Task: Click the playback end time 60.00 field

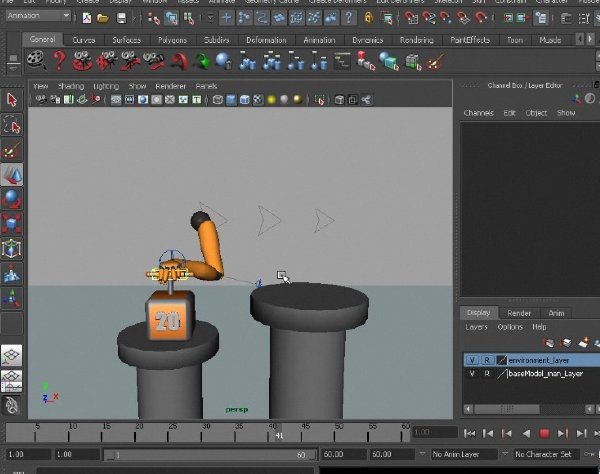Action: point(343,454)
